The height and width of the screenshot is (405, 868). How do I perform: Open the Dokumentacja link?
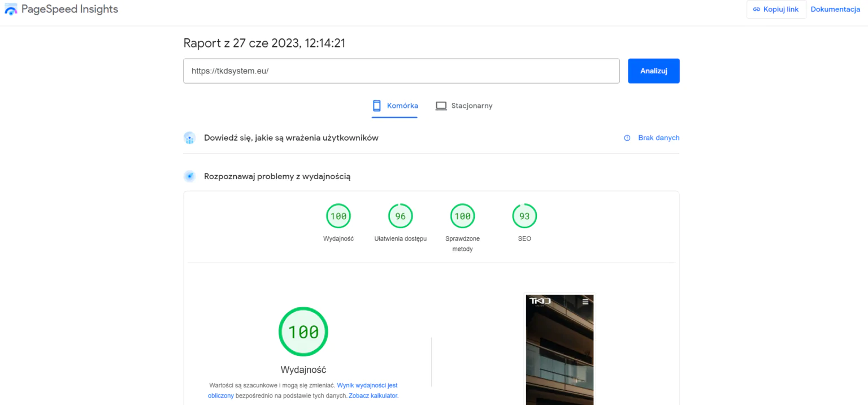[x=835, y=10]
